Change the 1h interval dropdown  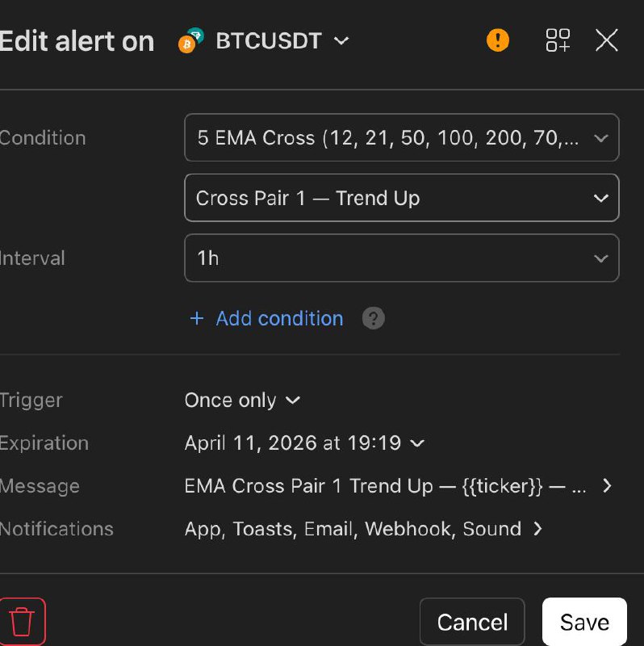(x=401, y=258)
